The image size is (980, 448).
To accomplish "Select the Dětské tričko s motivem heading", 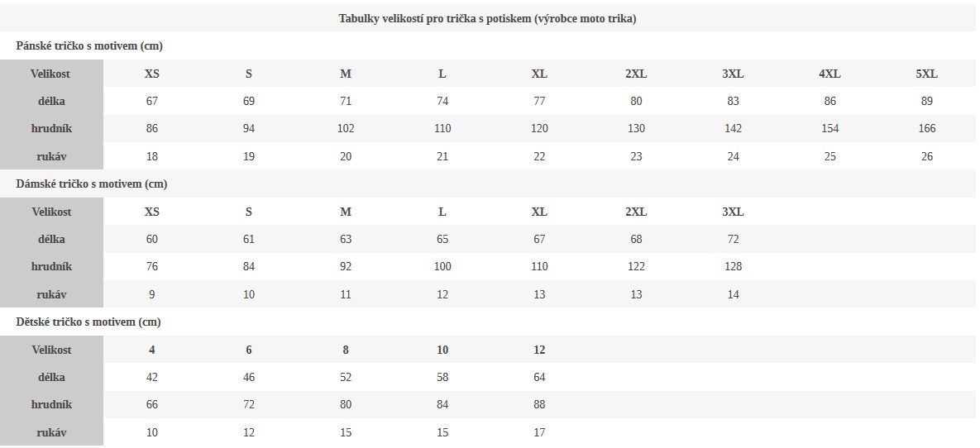I will point(88,322).
